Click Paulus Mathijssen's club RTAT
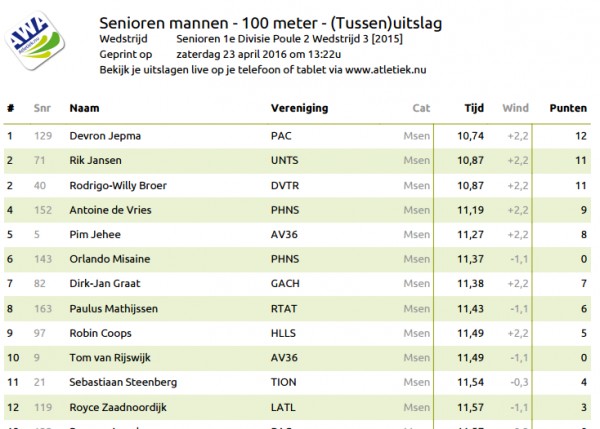 coord(284,309)
